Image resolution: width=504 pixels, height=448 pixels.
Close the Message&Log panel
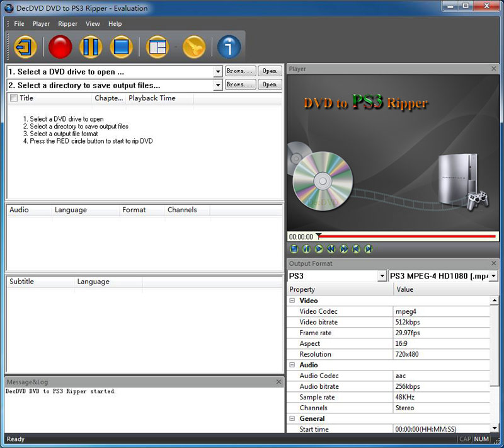[278, 382]
